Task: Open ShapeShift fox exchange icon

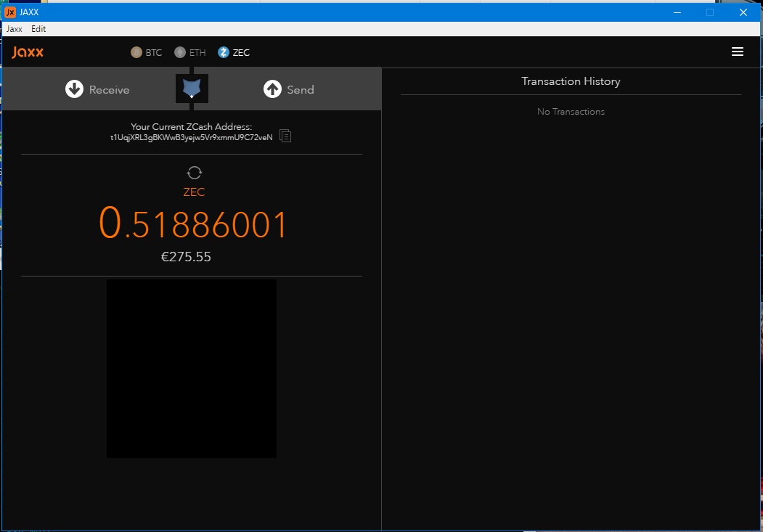Action: [x=192, y=89]
